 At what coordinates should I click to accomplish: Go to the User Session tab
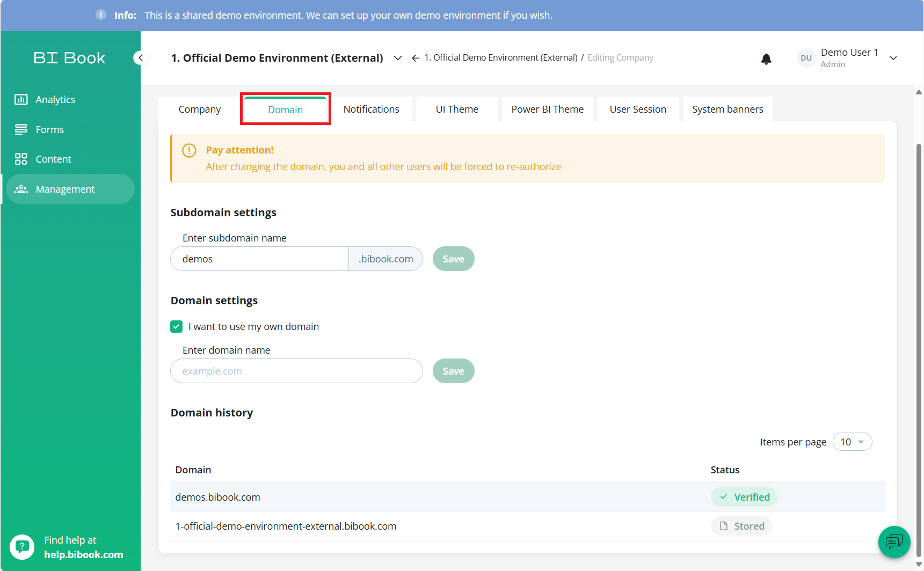tap(638, 109)
